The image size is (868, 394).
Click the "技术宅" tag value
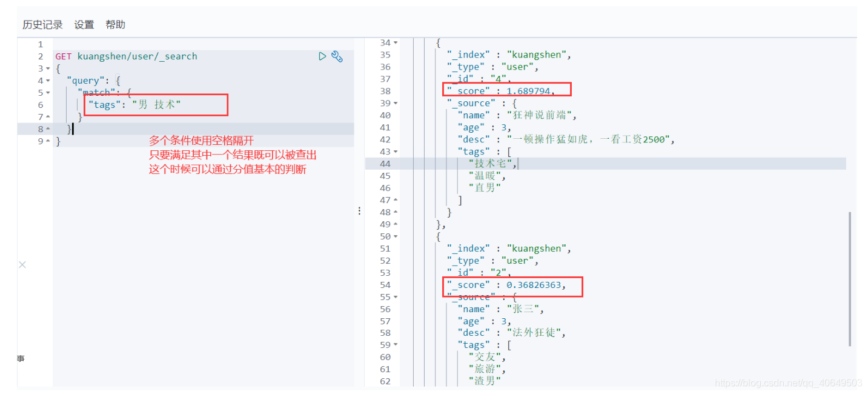click(493, 164)
